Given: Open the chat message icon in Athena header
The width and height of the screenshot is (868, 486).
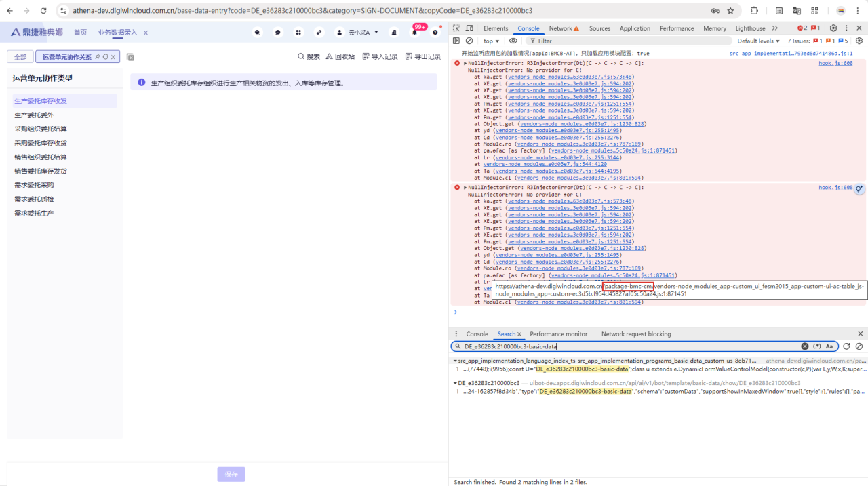Looking at the screenshot, I should (278, 32).
